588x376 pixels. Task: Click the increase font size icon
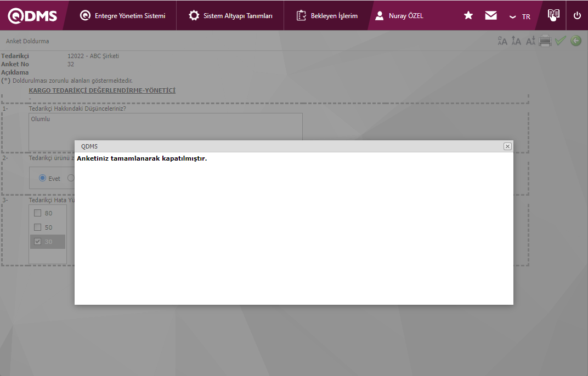[x=516, y=41]
